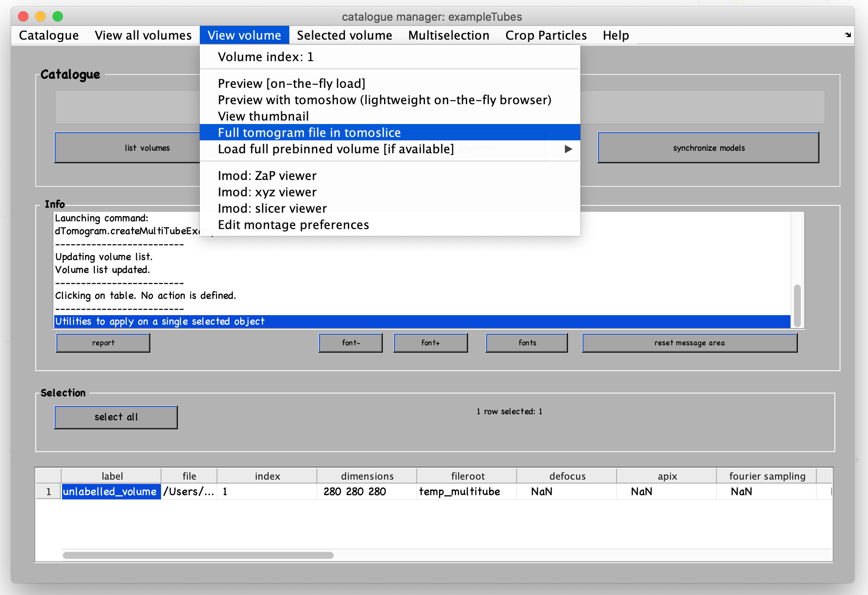Click the NaN cell under apix

click(x=666, y=492)
